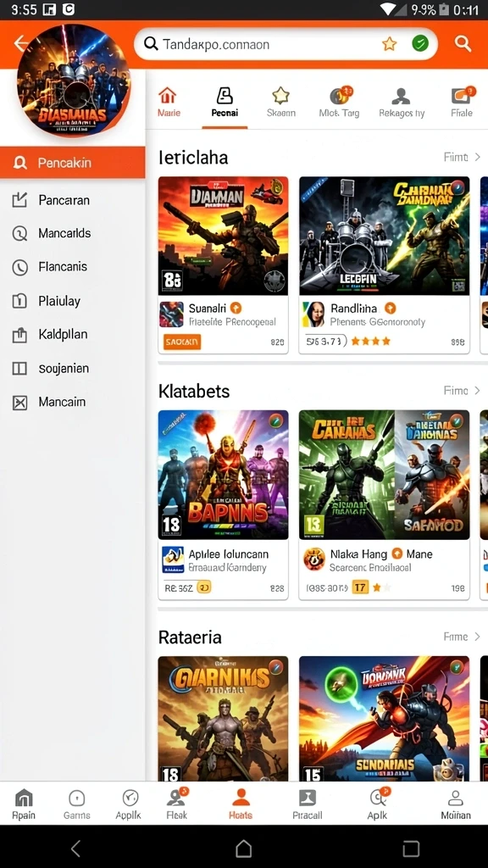Open Aplk in the bottom navigation
The height and width of the screenshot is (868, 488).
[377, 804]
